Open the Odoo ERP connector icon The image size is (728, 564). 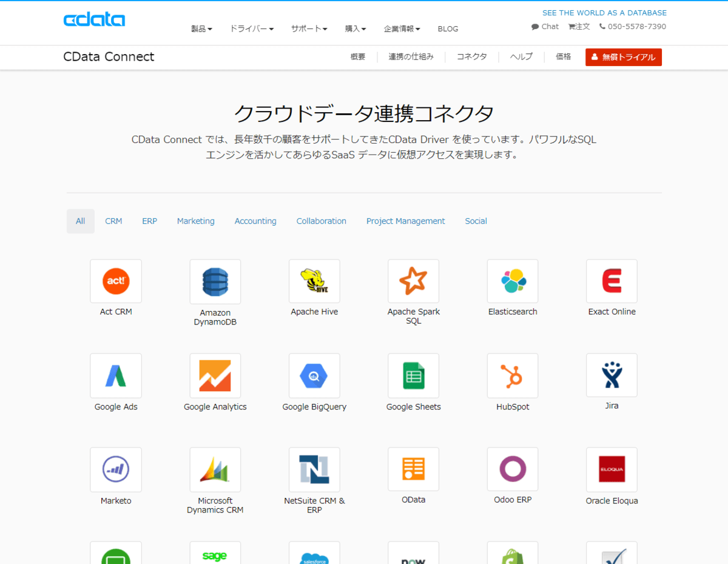[513, 469]
